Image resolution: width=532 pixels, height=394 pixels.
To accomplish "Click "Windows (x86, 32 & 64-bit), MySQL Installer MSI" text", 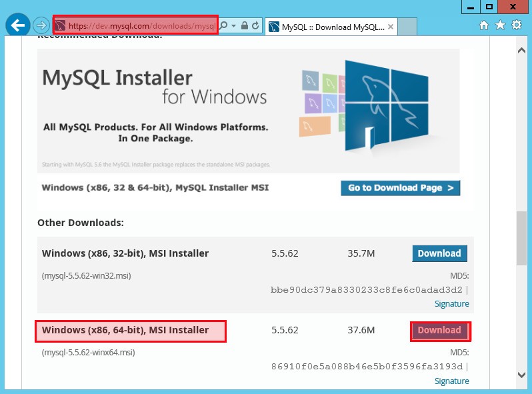I will [x=155, y=188].
